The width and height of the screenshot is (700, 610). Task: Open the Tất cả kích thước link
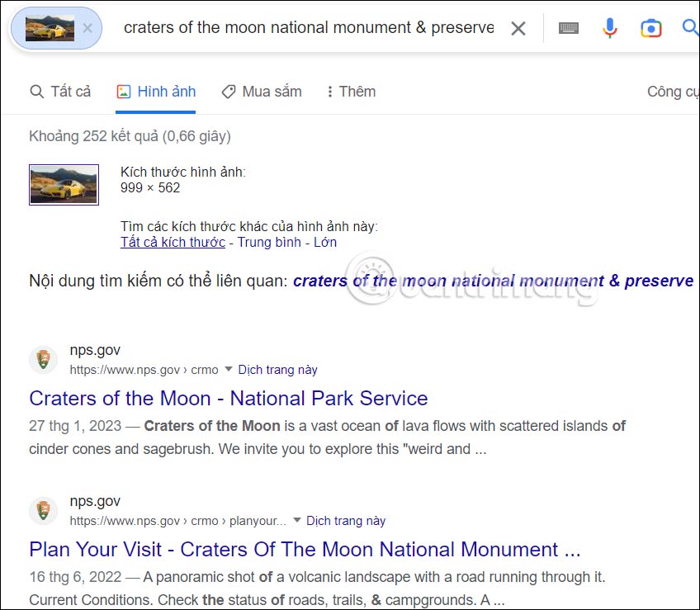[172, 242]
